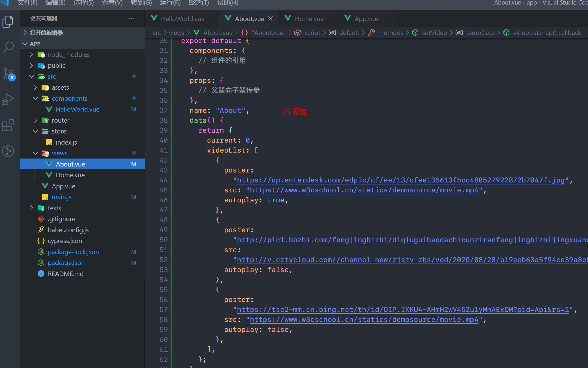Expand the tests folder
The height and width of the screenshot is (368, 588).
82,208
